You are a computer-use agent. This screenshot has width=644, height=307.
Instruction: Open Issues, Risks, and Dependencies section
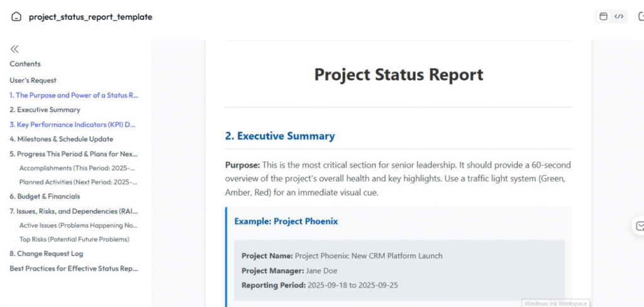[72, 211]
